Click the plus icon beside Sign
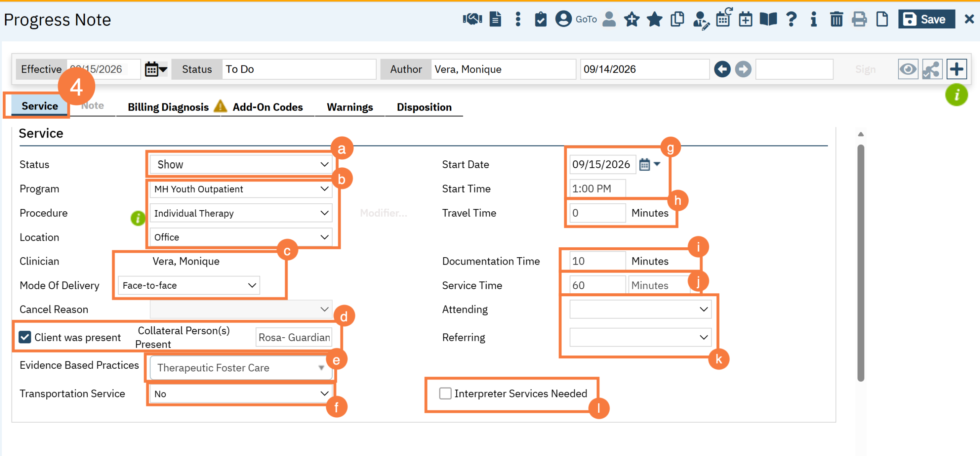Viewport: 980px width, 456px height. (956, 69)
